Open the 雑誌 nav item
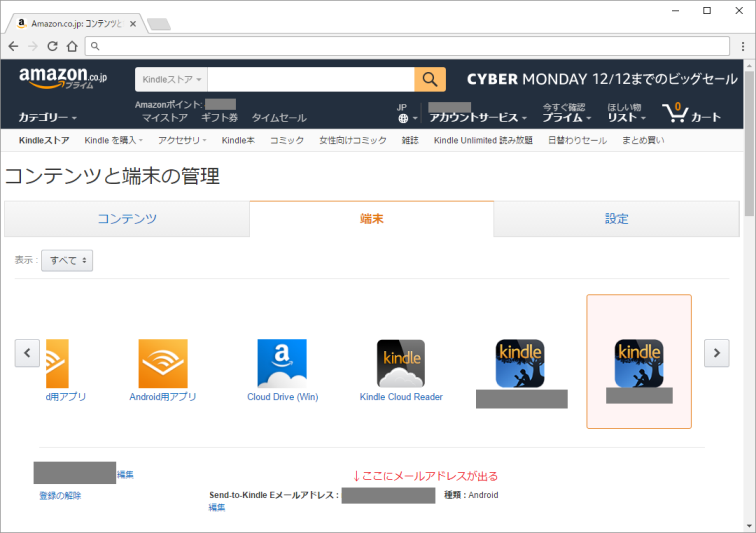The image size is (756, 533). [x=410, y=140]
